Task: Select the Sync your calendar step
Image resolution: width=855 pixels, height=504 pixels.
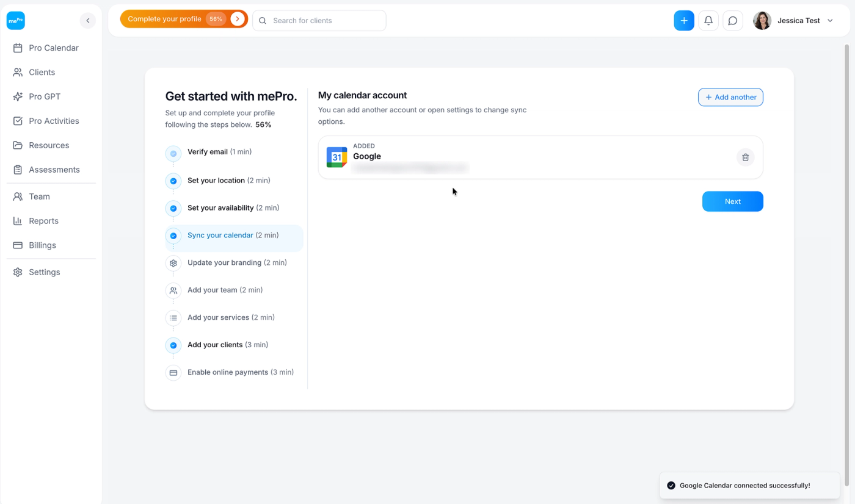Action: pos(234,238)
